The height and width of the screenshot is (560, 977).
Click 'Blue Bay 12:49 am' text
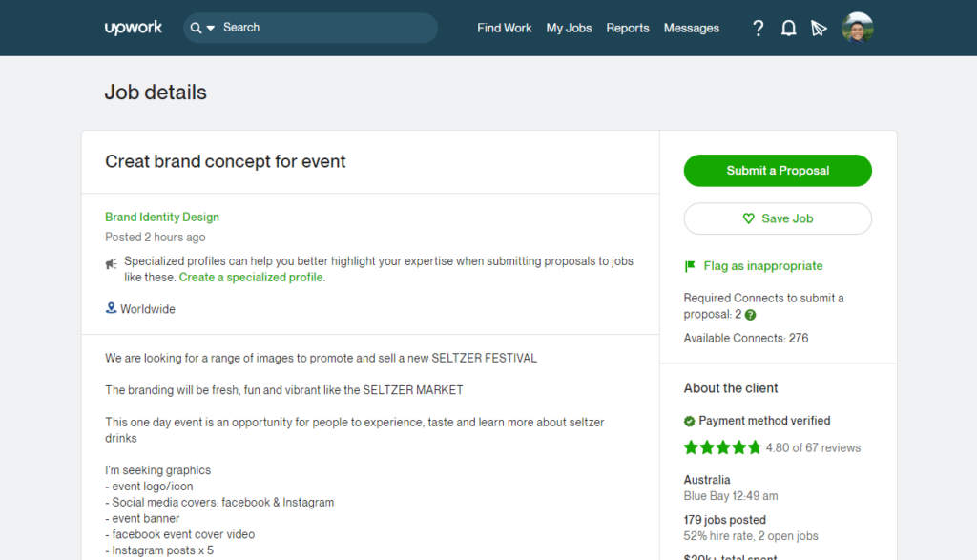coord(730,496)
